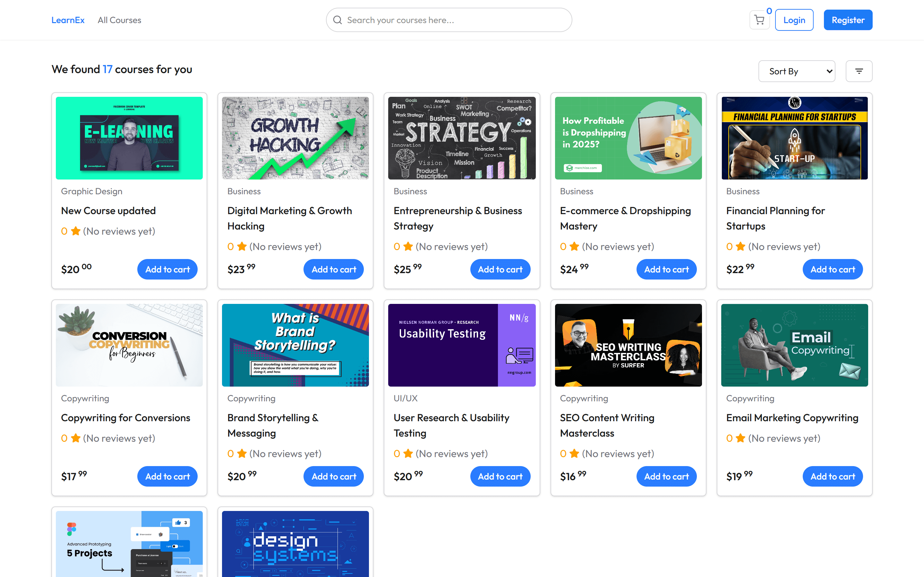Click star rating of New Course updated
Image resolution: width=924 pixels, height=577 pixels.
click(76, 231)
